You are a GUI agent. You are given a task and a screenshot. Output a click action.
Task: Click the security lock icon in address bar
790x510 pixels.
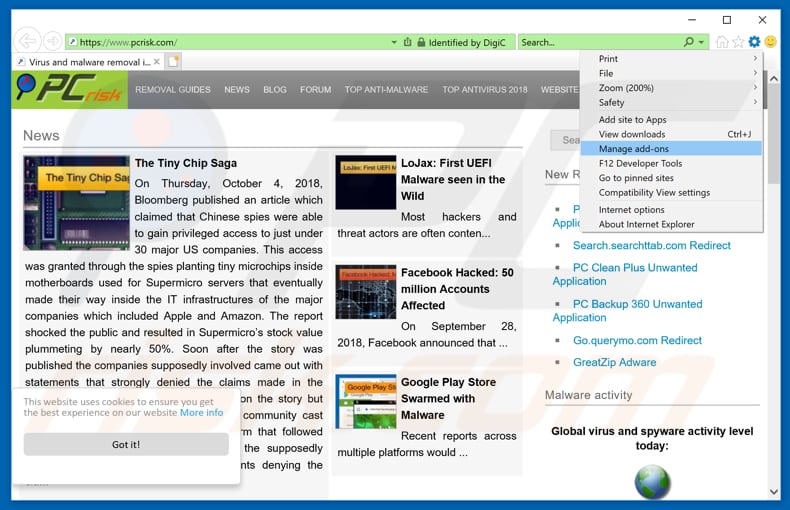[x=421, y=42]
